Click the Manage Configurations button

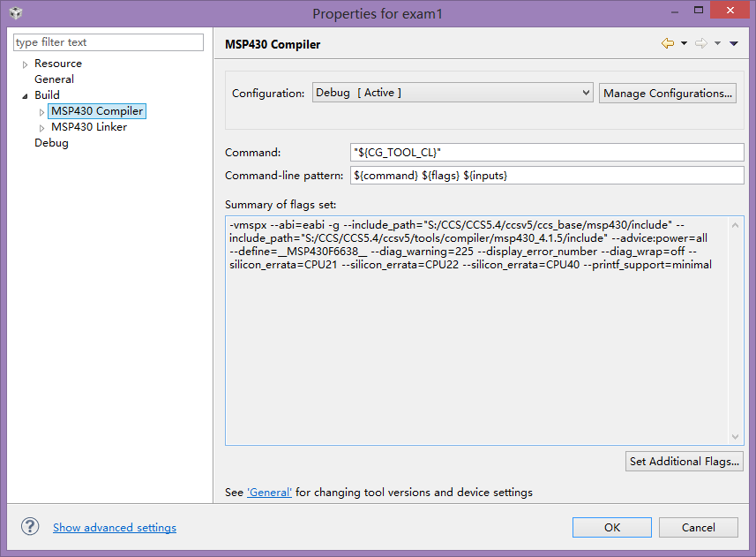(x=668, y=93)
